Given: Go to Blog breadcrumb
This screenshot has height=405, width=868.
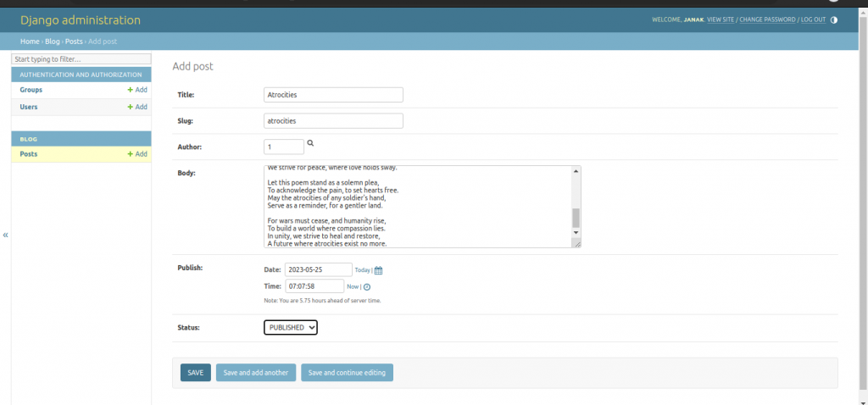Looking at the screenshot, I should point(53,42).
